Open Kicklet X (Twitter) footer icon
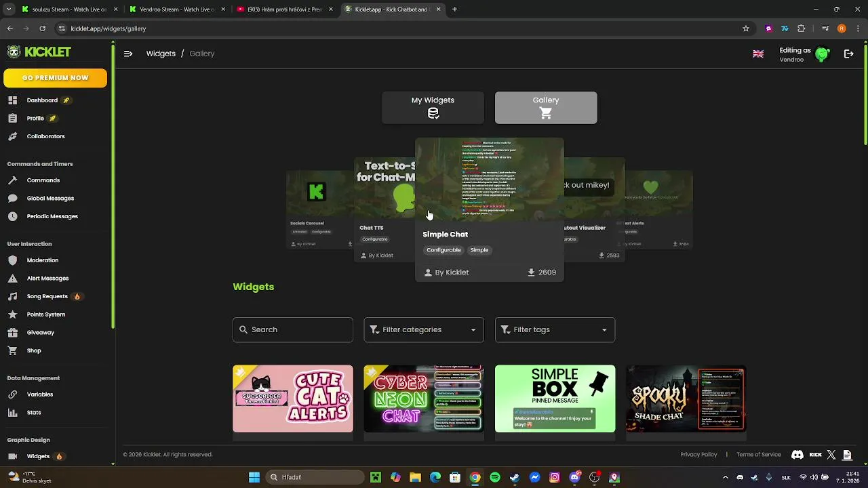Viewport: 868px width, 488px height. pyautogui.click(x=831, y=455)
